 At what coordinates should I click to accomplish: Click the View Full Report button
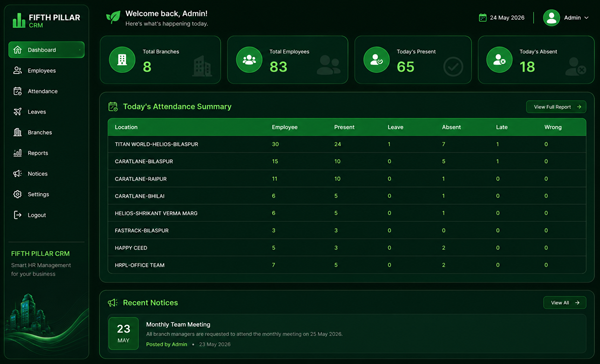pyautogui.click(x=556, y=107)
